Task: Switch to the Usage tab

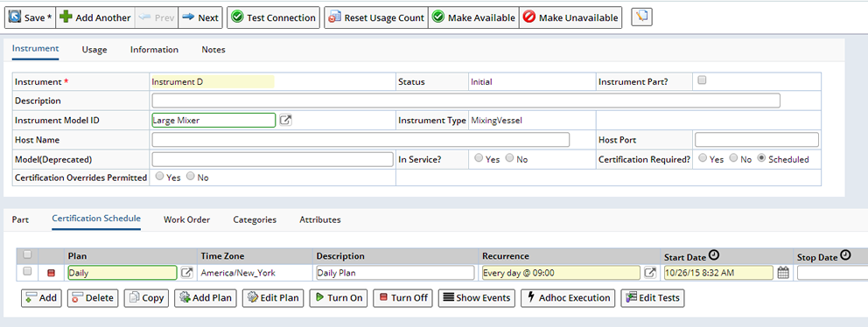Action: [x=94, y=49]
